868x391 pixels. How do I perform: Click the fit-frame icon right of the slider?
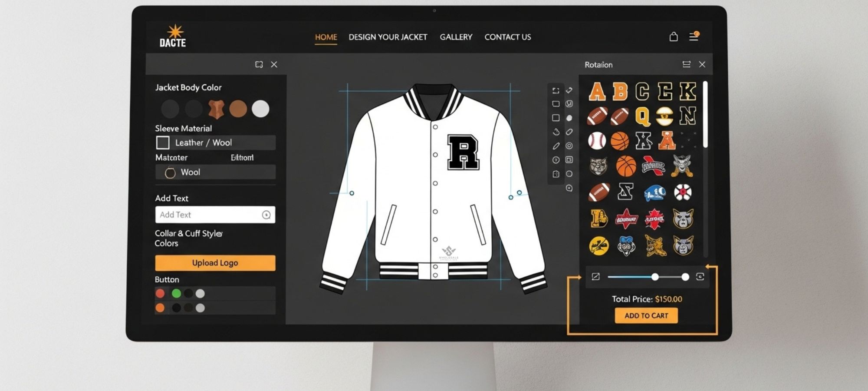700,277
